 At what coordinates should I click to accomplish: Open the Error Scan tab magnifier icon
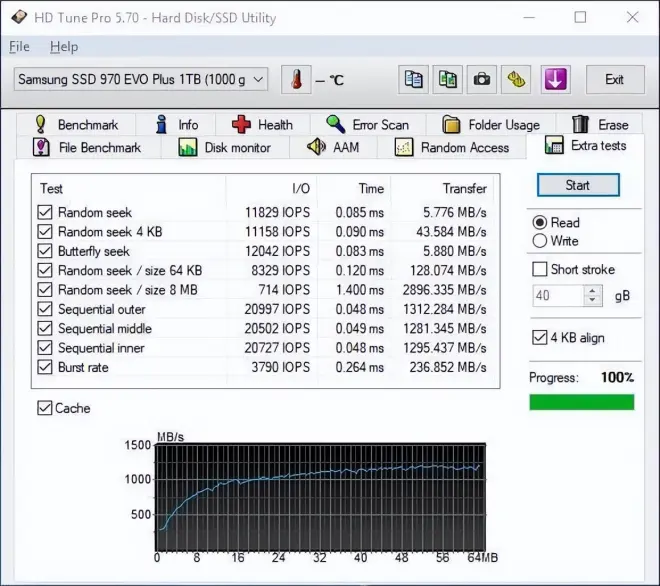coord(367,125)
